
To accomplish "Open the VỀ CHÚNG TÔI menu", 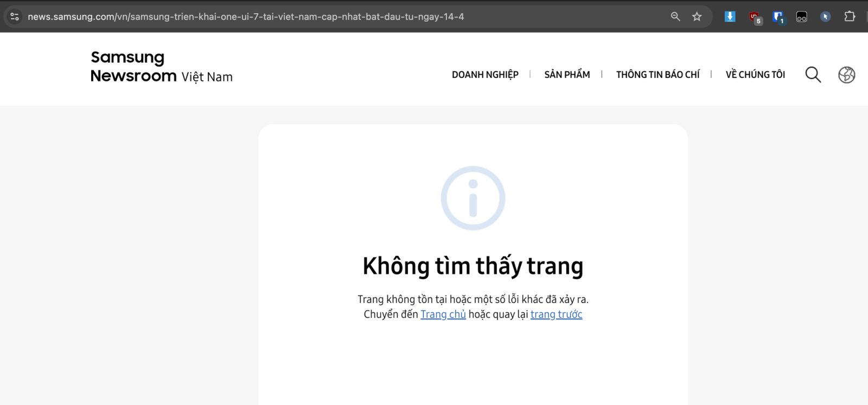I will coord(755,75).
